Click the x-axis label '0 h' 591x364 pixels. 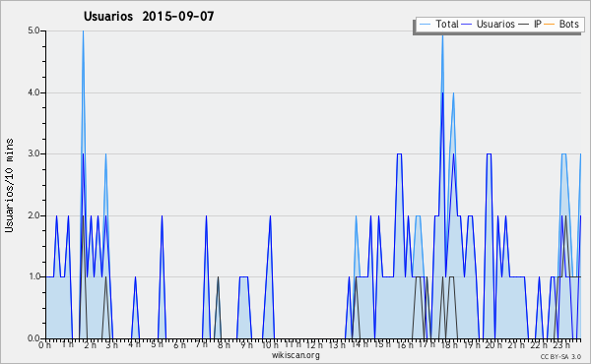pyautogui.click(x=44, y=345)
